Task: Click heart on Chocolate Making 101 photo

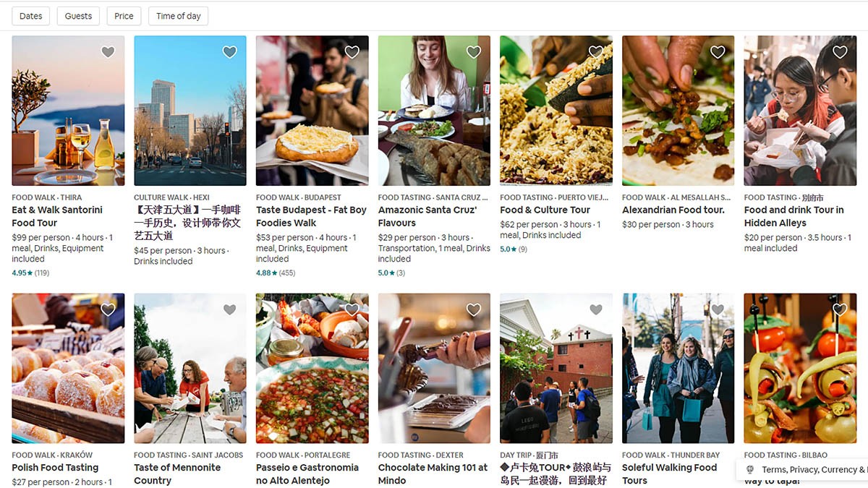Action: pos(474,309)
